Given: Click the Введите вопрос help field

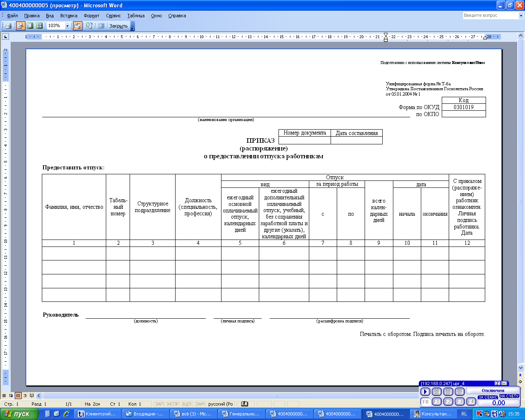Looking at the screenshot, I should coord(491,16).
